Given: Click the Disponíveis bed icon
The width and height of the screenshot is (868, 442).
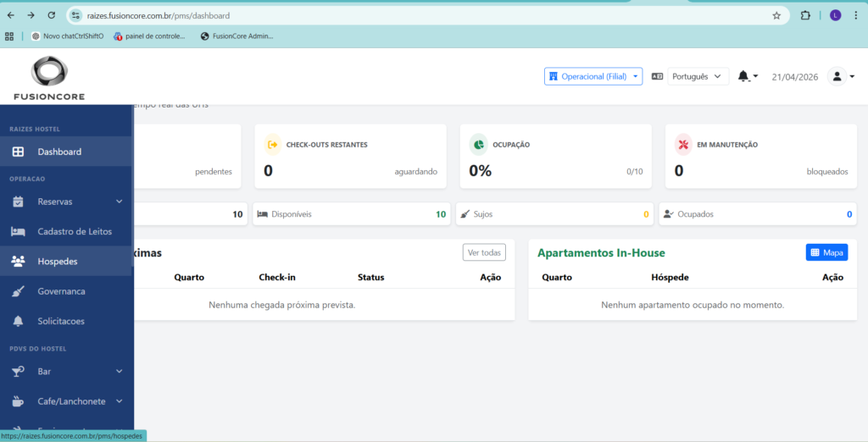Looking at the screenshot, I should coord(263,214).
